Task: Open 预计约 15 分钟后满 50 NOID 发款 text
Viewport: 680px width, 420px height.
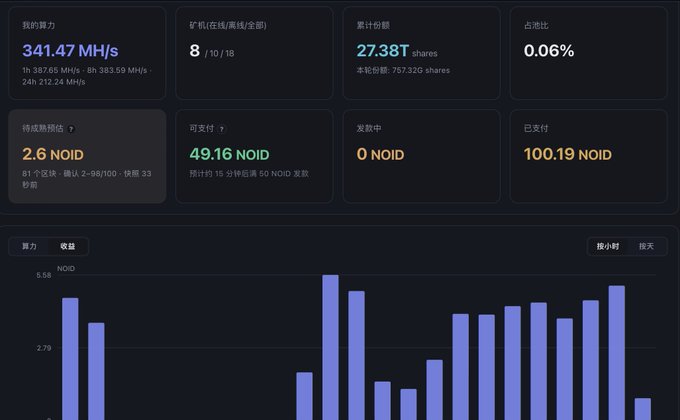Action: 249,174
